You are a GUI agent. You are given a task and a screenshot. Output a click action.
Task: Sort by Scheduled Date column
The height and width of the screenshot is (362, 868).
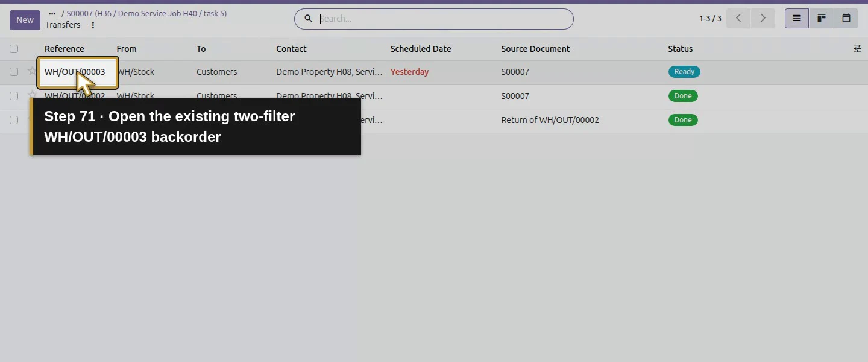421,49
